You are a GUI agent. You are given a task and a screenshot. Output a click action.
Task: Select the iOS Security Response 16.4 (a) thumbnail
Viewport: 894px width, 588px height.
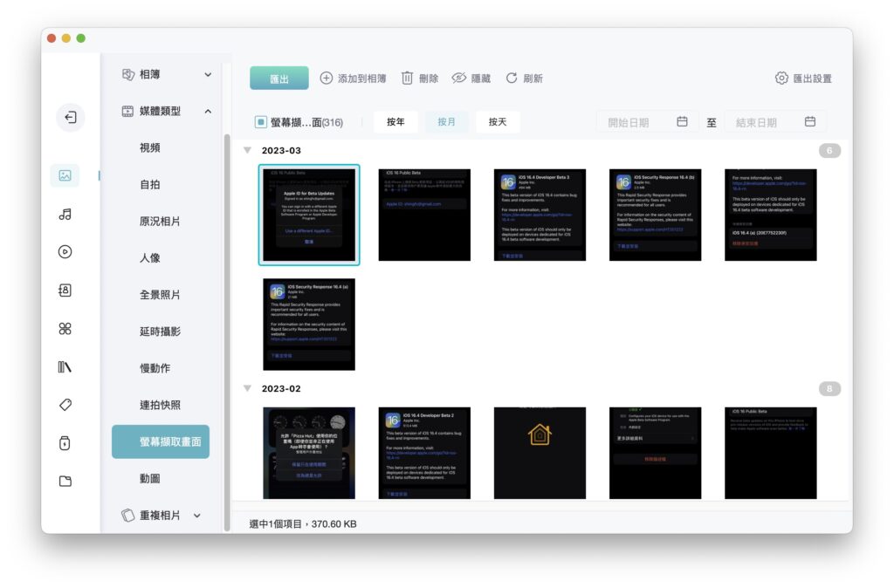(x=309, y=325)
